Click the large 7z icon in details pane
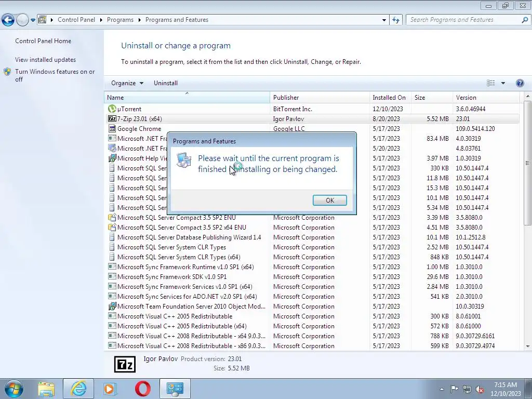The image size is (532, 399). pos(125,364)
